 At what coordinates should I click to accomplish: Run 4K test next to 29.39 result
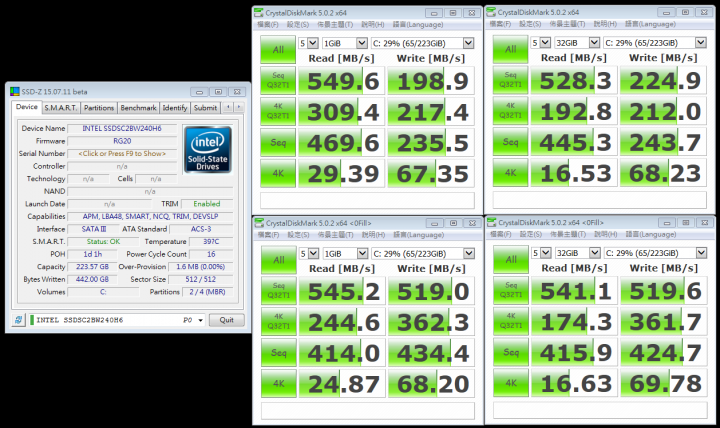[278, 173]
